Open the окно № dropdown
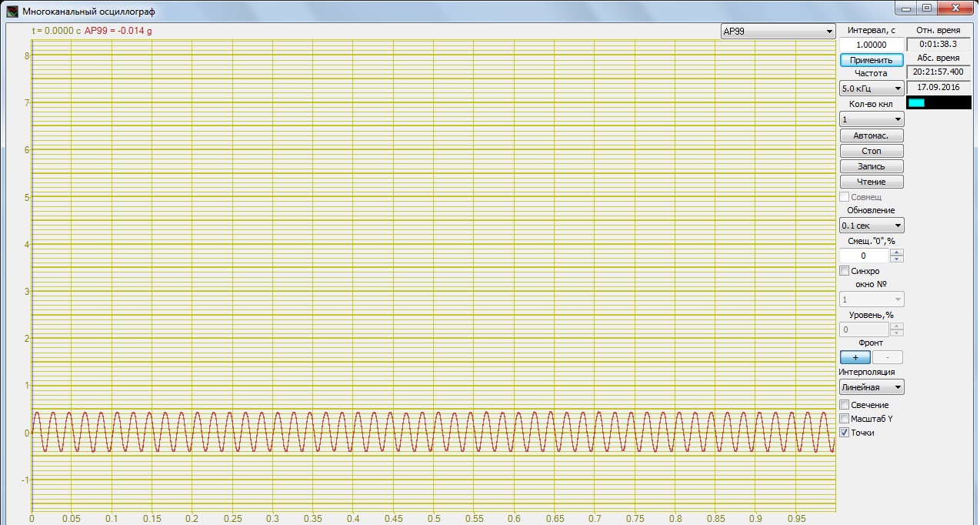Viewport: 980px width, 525px height. coord(872,299)
